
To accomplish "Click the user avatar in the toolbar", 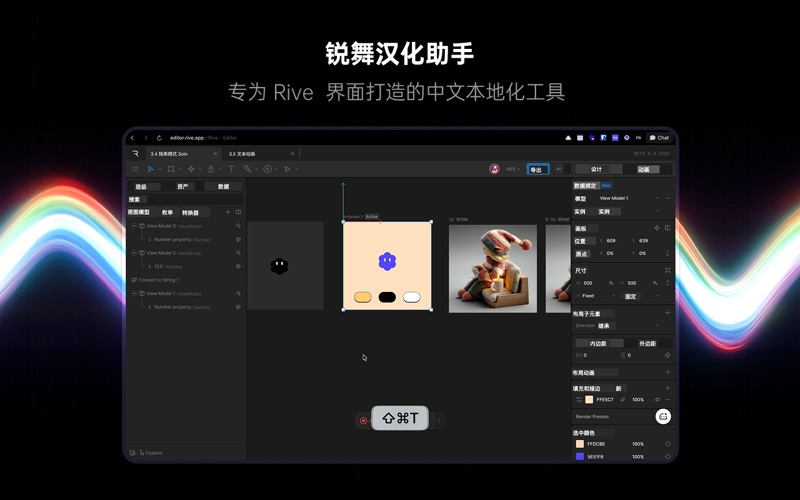I will click(494, 169).
